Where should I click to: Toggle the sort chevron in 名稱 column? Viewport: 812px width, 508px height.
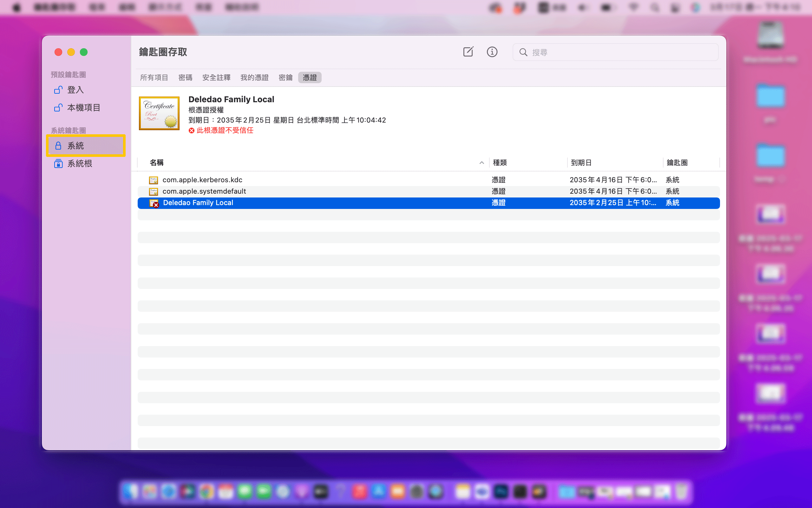pyautogui.click(x=481, y=163)
